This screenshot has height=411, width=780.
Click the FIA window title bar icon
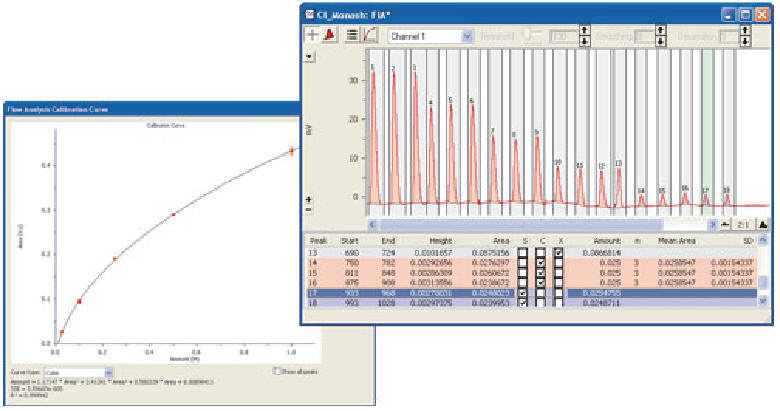(x=309, y=14)
